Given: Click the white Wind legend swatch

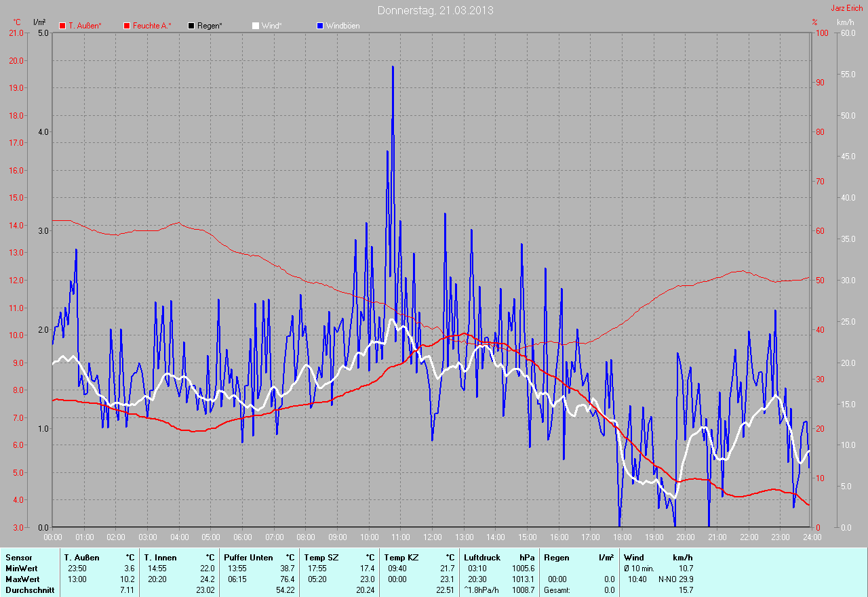Looking at the screenshot, I should click(256, 26).
